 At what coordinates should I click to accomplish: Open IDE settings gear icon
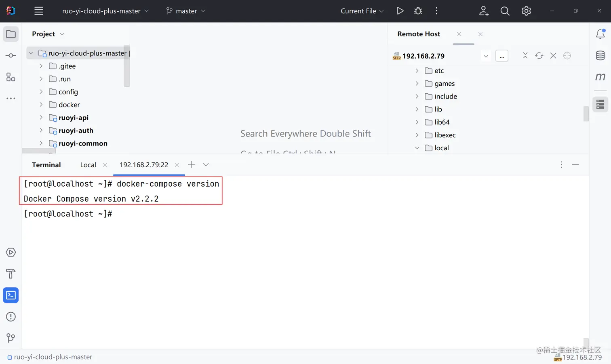point(526,11)
